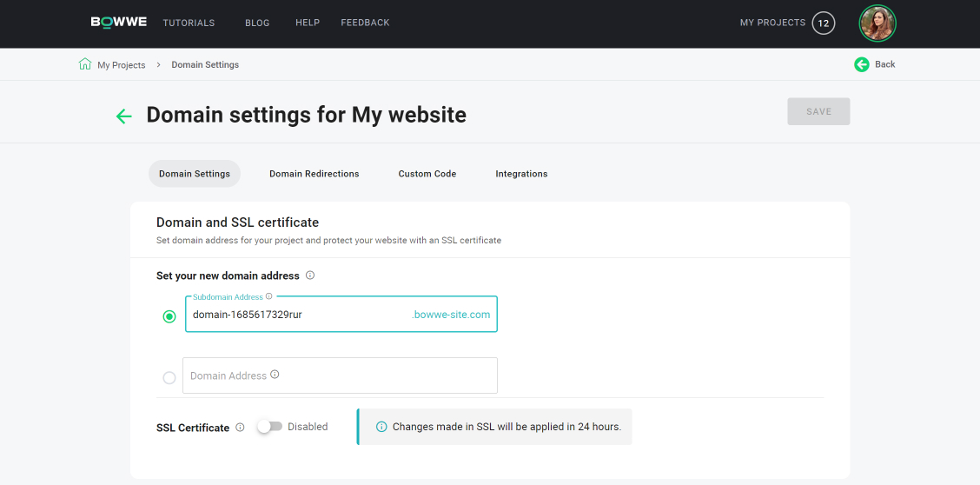Click info icon next to 'Set your new domain address'
Image resolution: width=980 pixels, height=485 pixels.
pos(310,275)
